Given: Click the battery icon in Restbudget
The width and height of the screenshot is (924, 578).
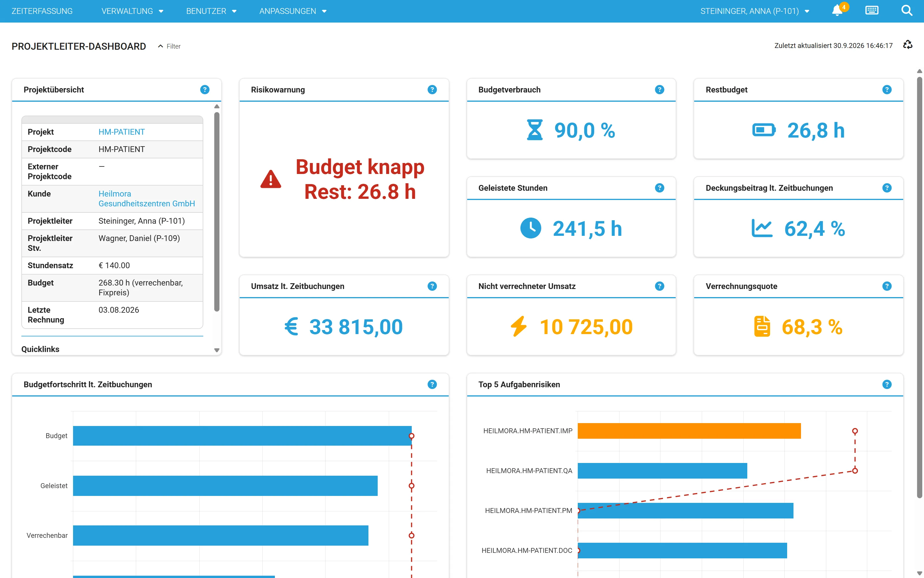Looking at the screenshot, I should [764, 130].
